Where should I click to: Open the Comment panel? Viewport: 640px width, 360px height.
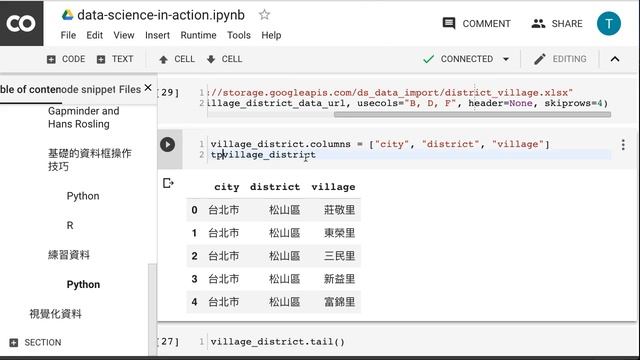pos(476,24)
